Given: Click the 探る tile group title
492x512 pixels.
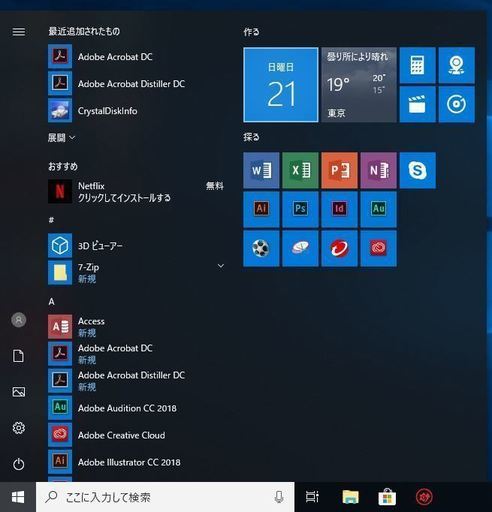Looking at the screenshot, I should 251,137.
